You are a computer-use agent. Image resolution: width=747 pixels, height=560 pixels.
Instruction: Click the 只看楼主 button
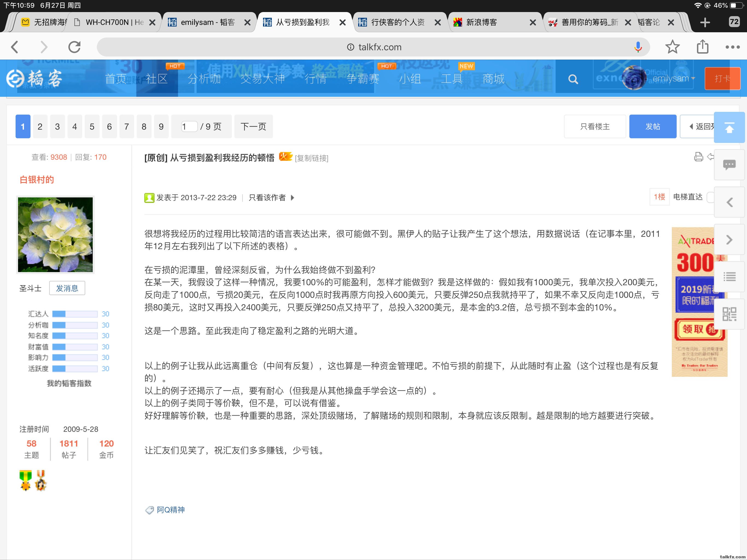tap(595, 127)
